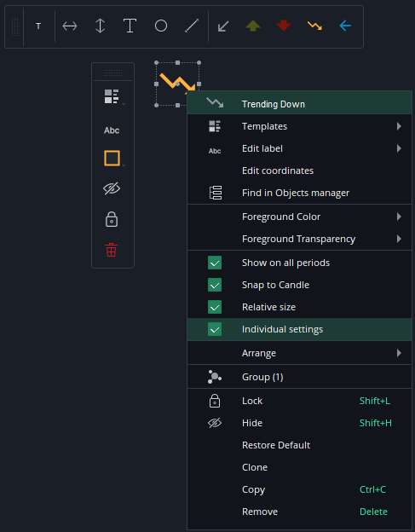Select the small text label tool
415x532 pixels.
coord(38,26)
